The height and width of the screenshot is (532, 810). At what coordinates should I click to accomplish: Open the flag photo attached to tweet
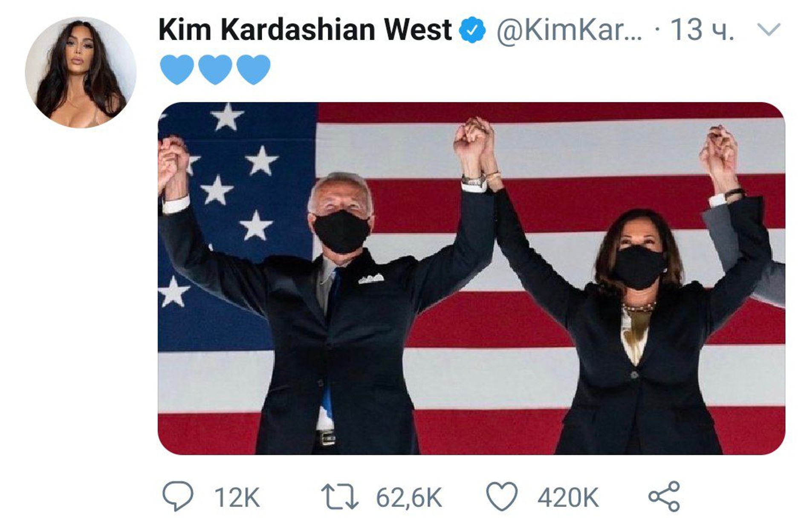point(471,279)
